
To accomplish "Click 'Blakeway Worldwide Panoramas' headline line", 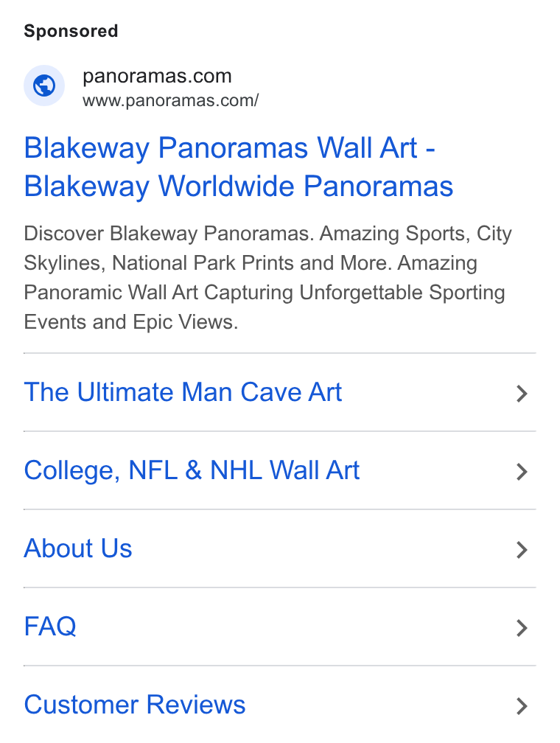I will coord(239,186).
